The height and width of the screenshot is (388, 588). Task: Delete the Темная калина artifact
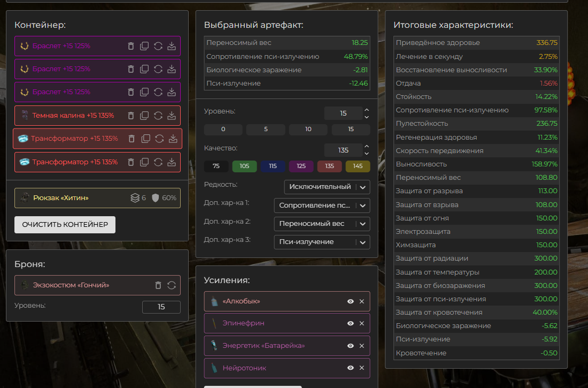[x=131, y=116]
